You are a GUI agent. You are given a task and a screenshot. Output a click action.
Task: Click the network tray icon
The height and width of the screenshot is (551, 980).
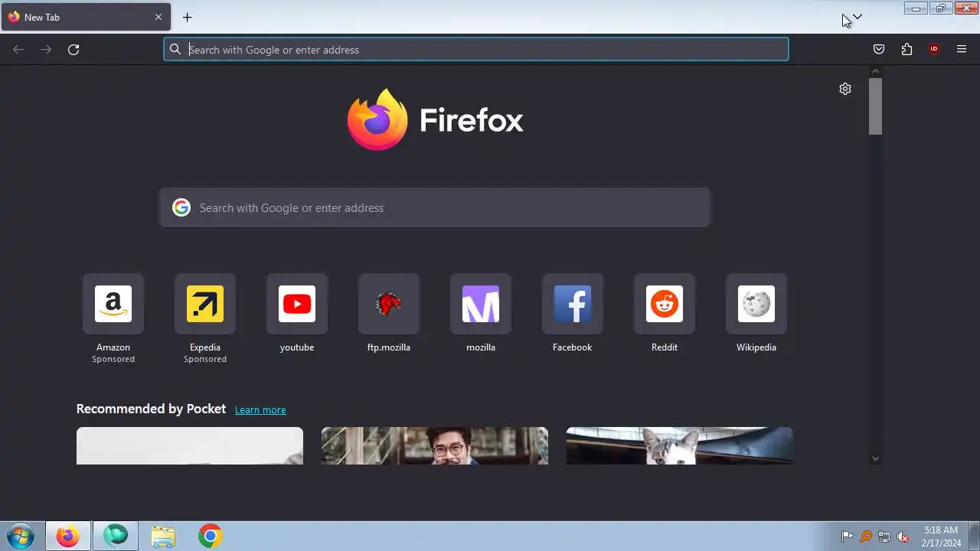pyautogui.click(x=884, y=536)
